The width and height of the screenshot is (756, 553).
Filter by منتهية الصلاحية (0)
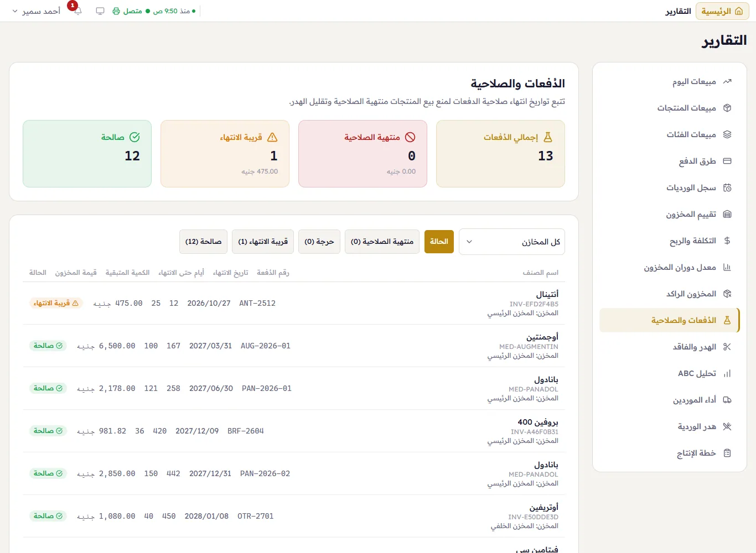(382, 242)
